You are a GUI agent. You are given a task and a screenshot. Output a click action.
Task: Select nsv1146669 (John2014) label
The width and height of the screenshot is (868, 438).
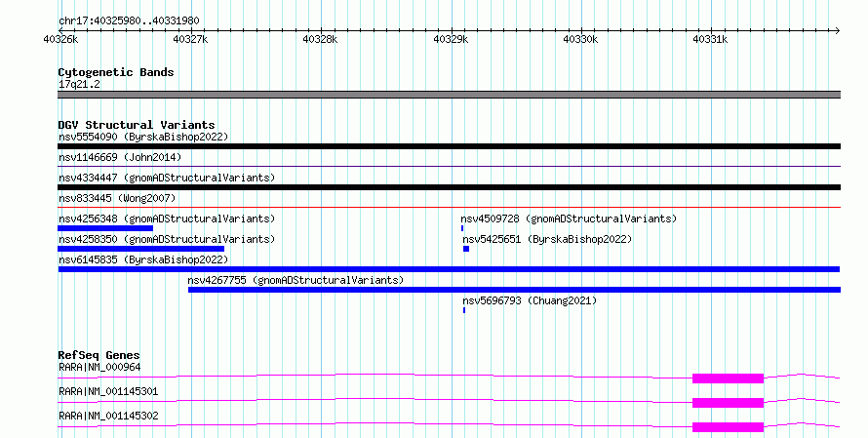[120, 157]
